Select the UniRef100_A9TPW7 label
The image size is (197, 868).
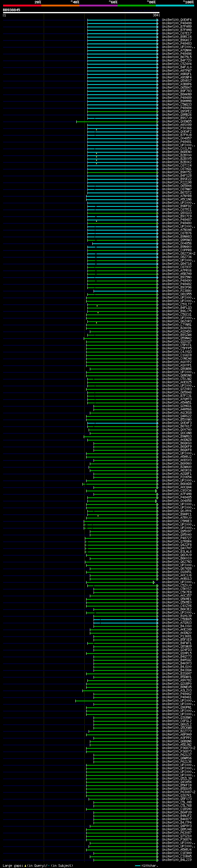tap(177, 71)
